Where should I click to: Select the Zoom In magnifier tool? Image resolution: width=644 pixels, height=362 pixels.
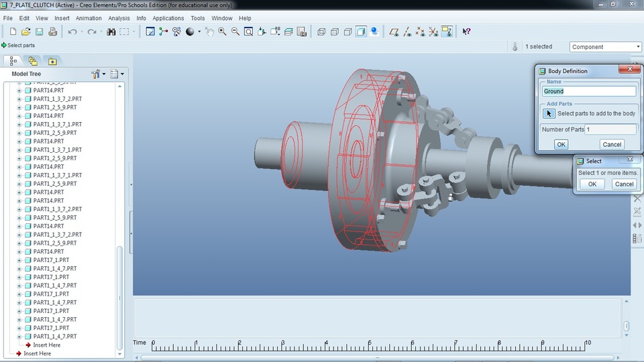pos(222,32)
